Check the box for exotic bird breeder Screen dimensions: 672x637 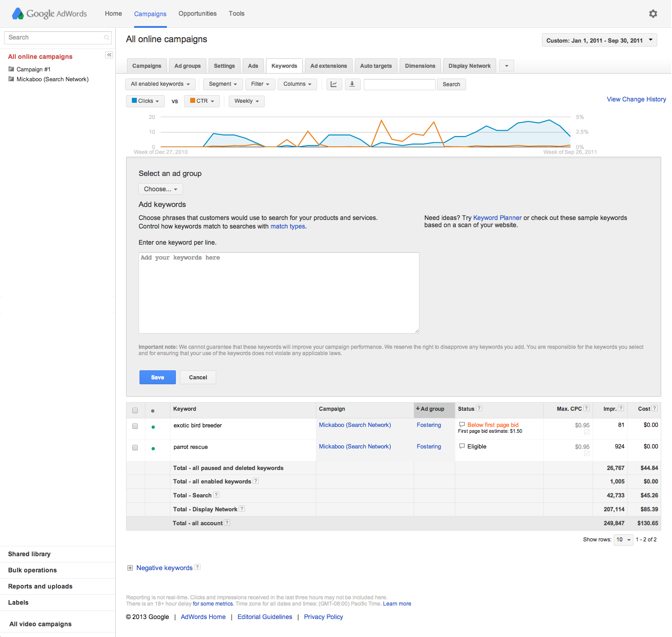pos(135,426)
